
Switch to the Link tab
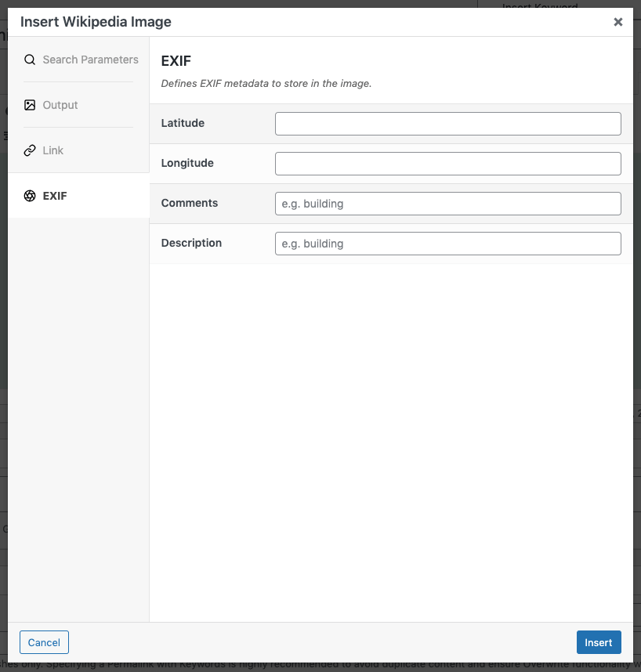click(78, 150)
